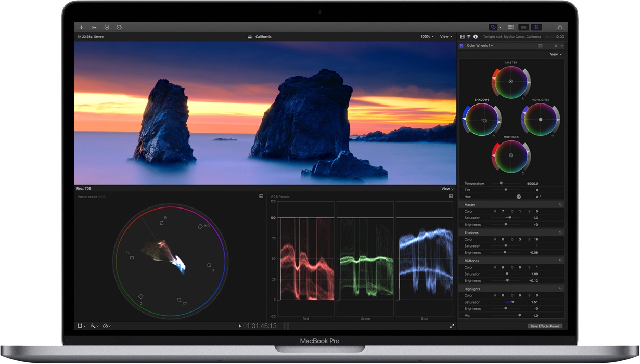Viewport: 640px width, 364px height.
Task: Open the RGB Parade display settings
Action: 451,197
